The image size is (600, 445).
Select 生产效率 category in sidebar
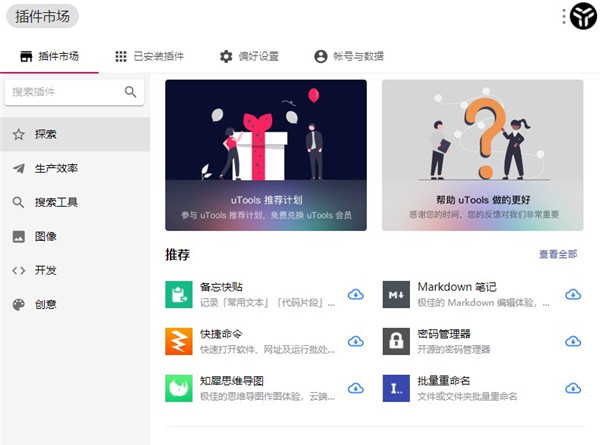tap(75, 168)
